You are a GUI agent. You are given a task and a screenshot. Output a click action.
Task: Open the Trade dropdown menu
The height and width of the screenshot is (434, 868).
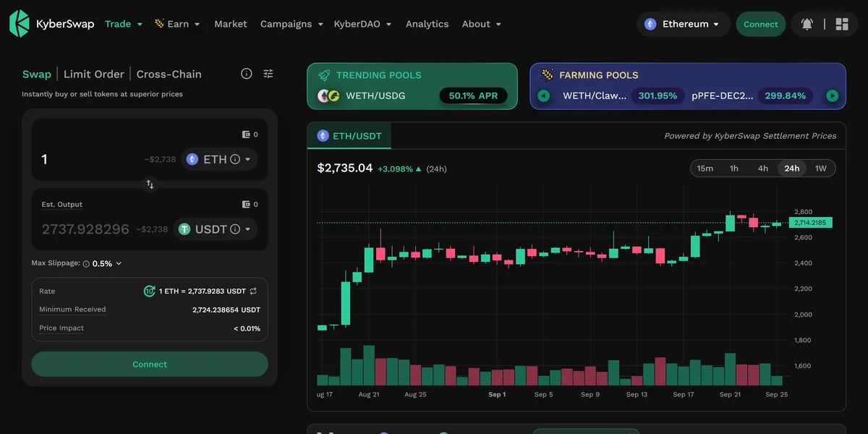click(x=124, y=24)
